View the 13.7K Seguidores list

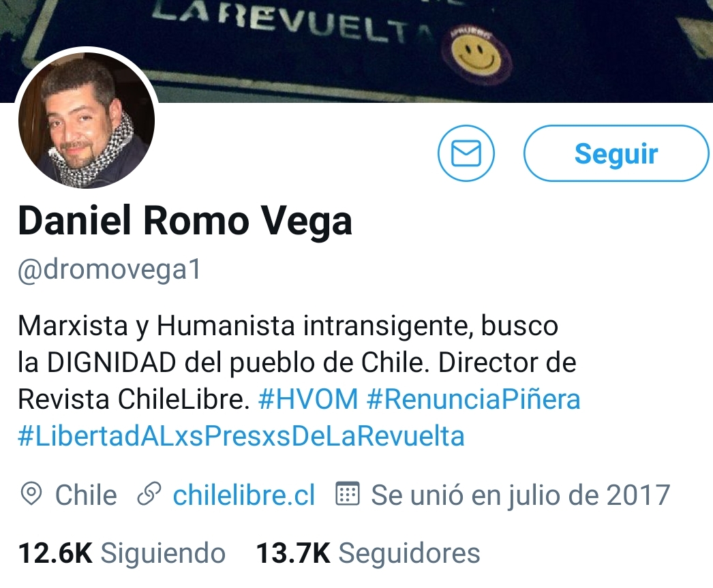tap(368, 553)
